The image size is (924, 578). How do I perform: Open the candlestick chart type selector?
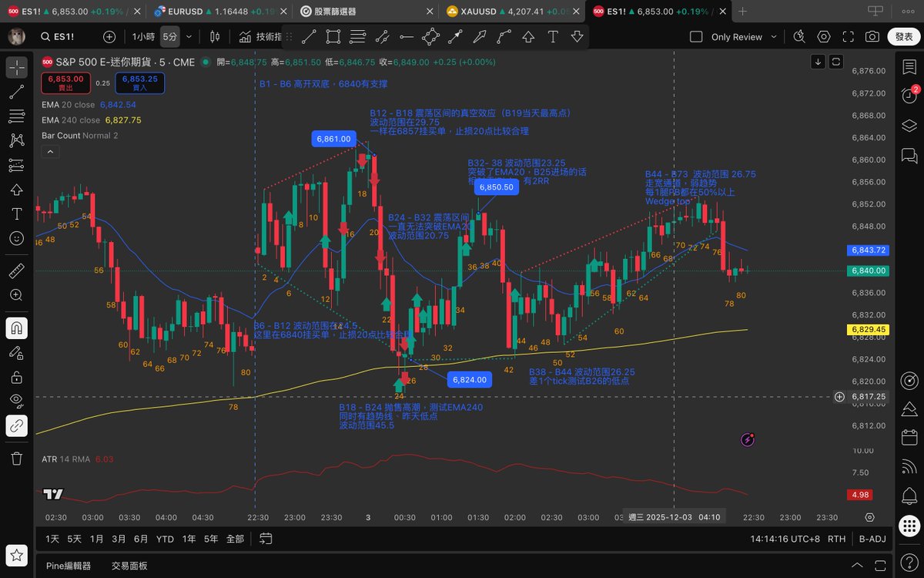[x=214, y=37]
